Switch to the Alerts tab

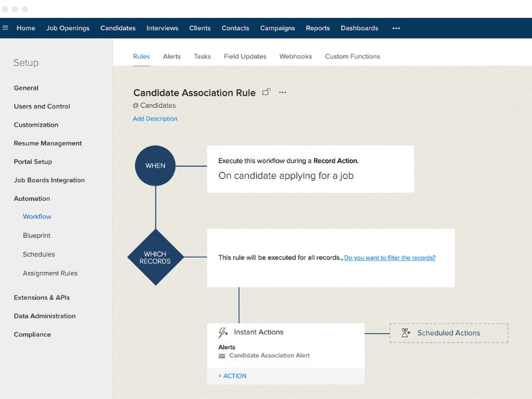(x=172, y=57)
